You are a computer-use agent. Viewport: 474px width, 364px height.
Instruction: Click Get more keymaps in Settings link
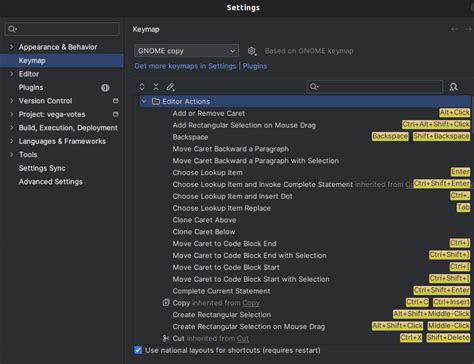(185, 66)
